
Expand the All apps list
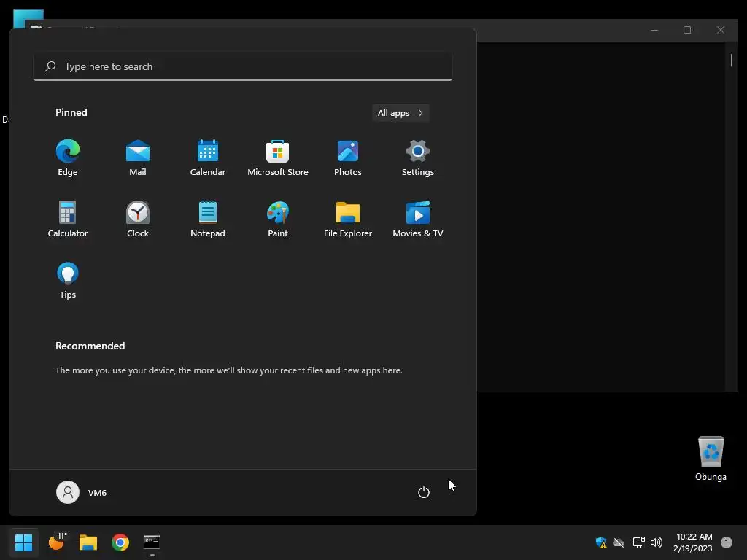coord(400,113)
